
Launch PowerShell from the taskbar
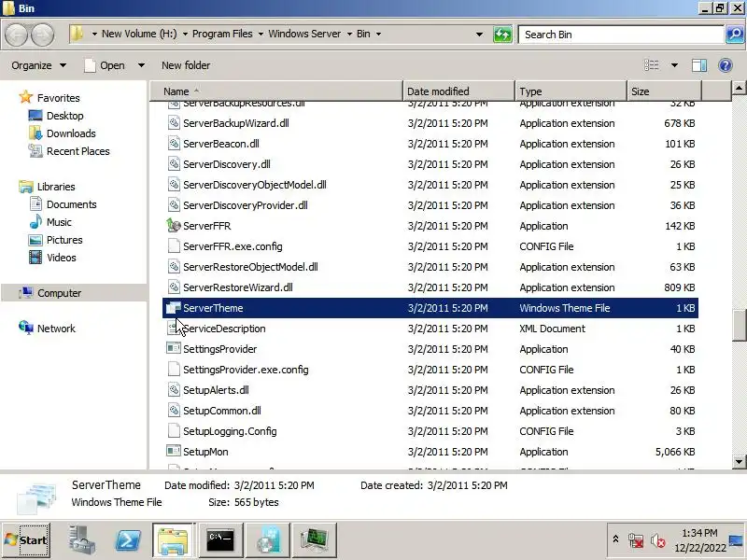pos(128,540)
